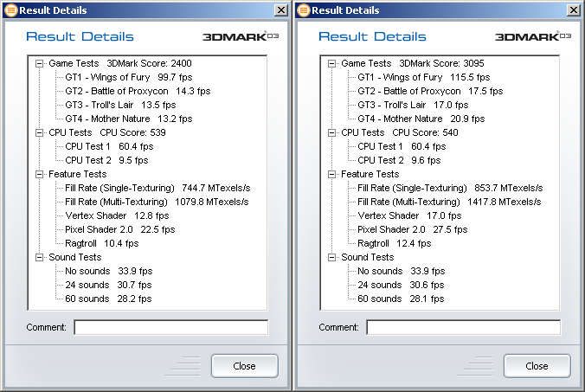Select 24 sounds 30.7 fps
Image resolution: width=585 pixels, height=392 pixels.
tap(108, 285)
